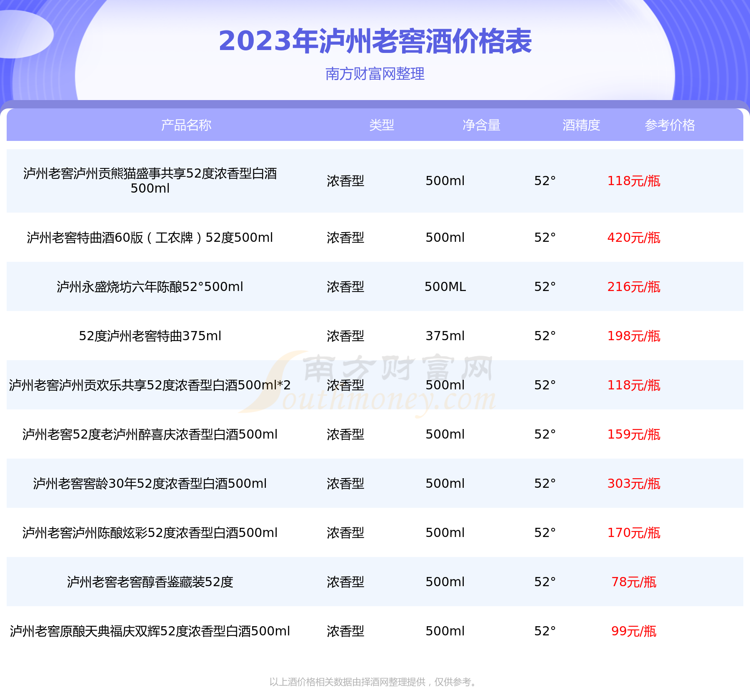
Task: Select product 老窖醇香鉴藏装52度 name
Action: (x=150, y=582)
